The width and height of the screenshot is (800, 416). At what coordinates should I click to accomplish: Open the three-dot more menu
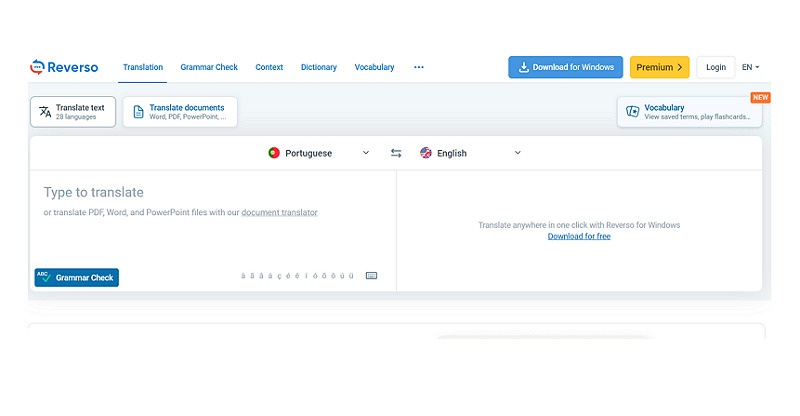point(419,67)
